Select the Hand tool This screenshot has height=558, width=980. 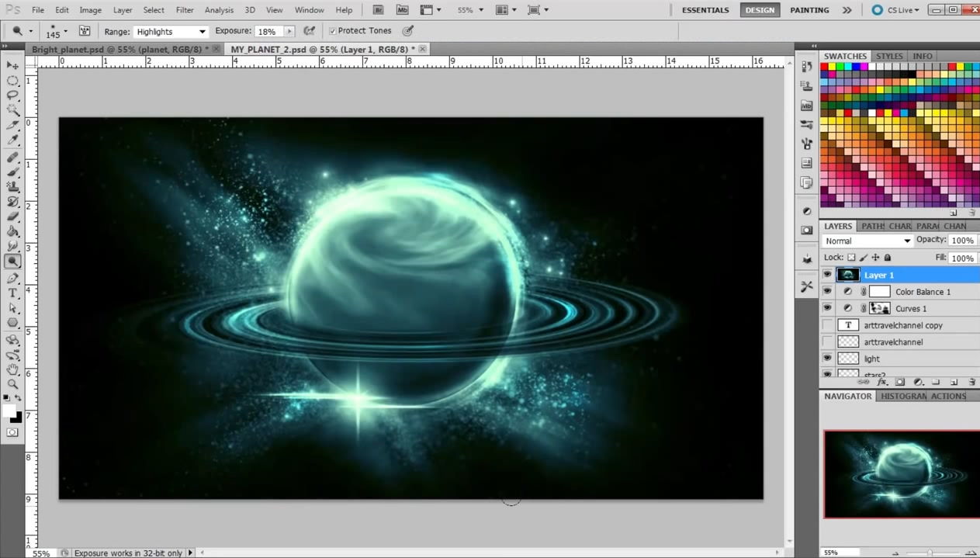coord(12,369)
